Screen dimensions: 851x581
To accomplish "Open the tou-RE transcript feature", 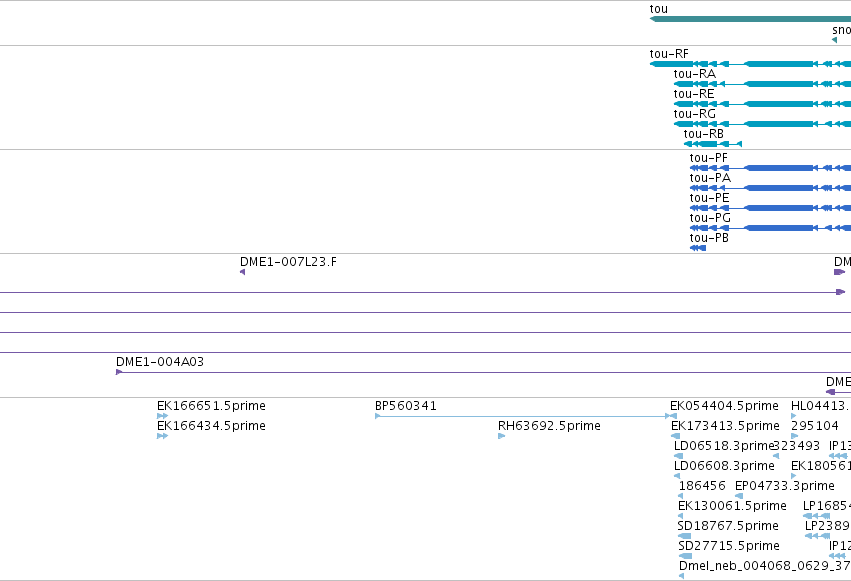I will (762, 104).
